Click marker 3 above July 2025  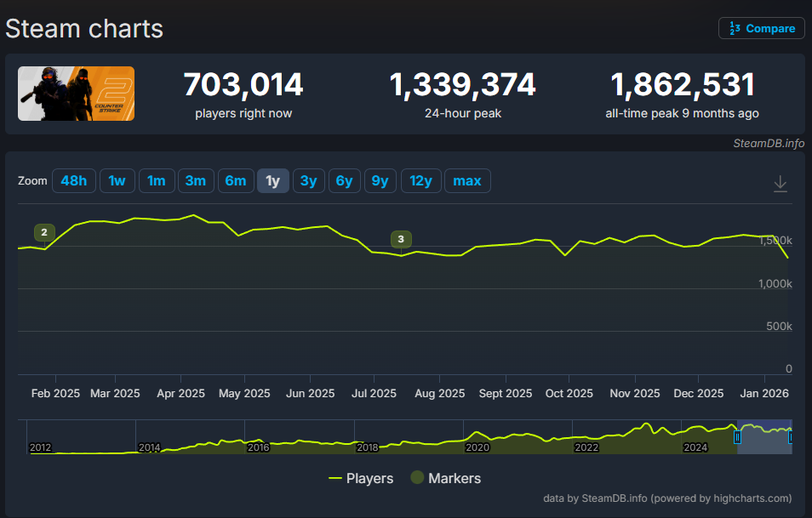tap(401, 239)
